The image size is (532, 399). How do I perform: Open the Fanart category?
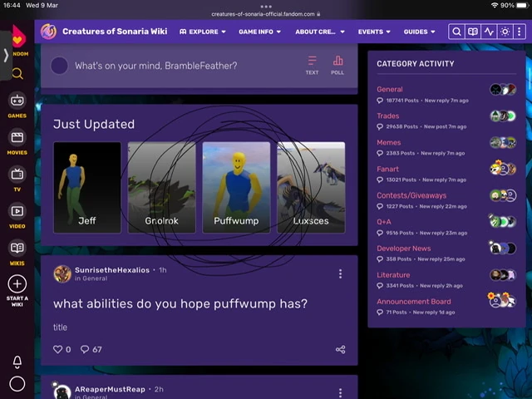(x=388, y=169)
